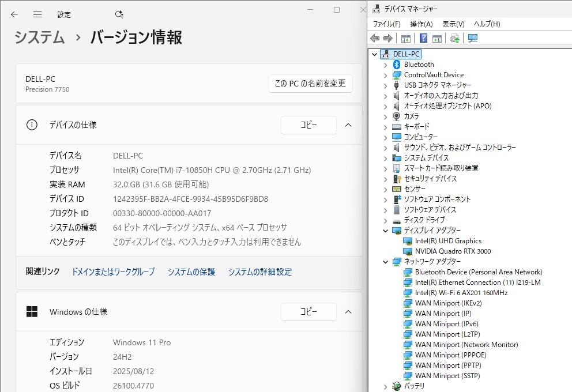
Task: Click the back arrow in Device Manager toolbar
Action: pos(375,39)
